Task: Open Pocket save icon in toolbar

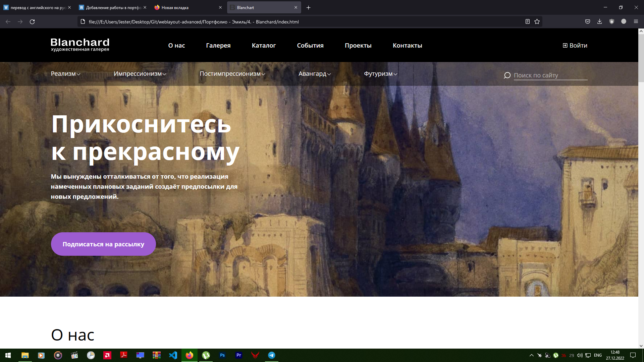Action: click(x=588, y=22)
